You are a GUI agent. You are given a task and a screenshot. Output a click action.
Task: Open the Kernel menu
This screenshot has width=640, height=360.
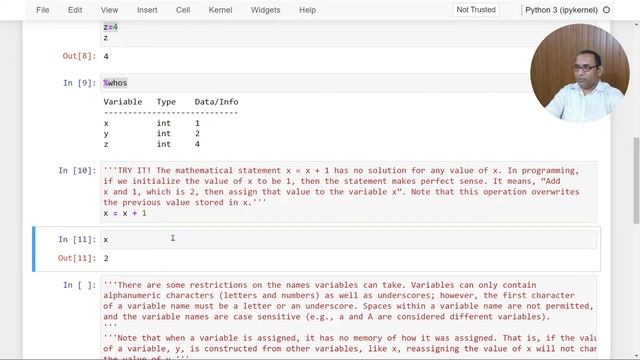[x=220, y=10]
